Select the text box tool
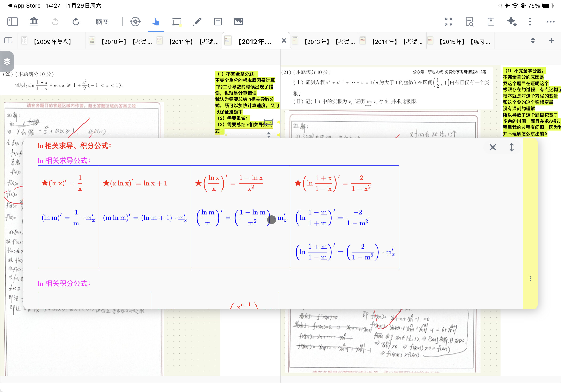This screenshot has width=561, height=392. pyautogui.click(x=218, y=22)
